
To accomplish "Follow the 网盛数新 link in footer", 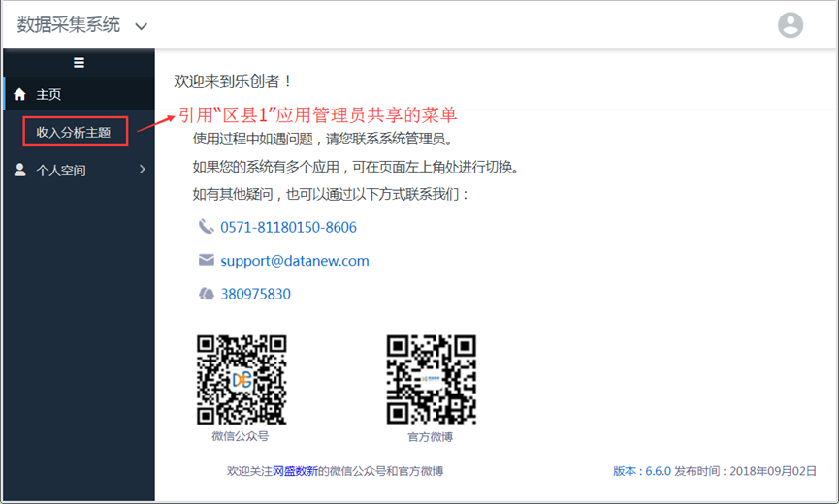I will coord(295,471).
